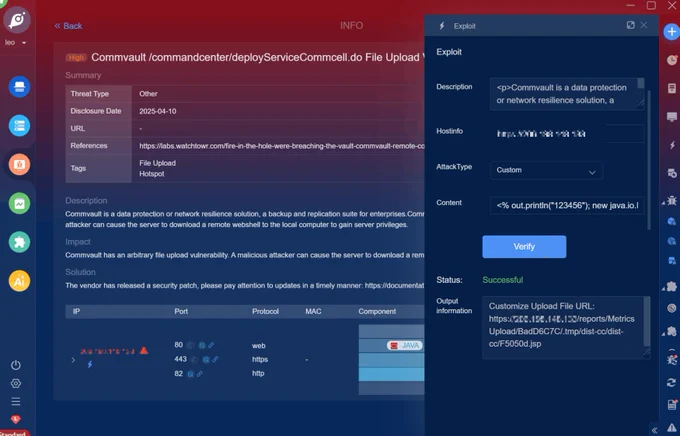Viewport: 680px width, 436px height.
Task: Click the Port column header
Action: click(181, 311)
